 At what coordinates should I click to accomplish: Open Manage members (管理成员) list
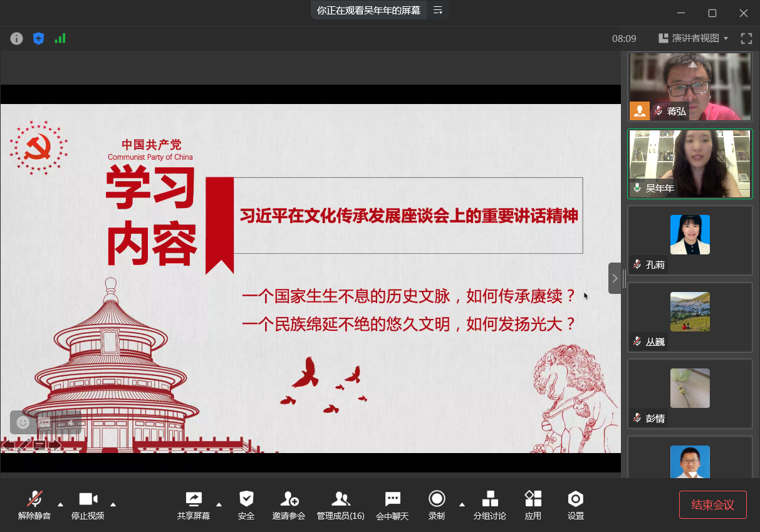point(340,505)
